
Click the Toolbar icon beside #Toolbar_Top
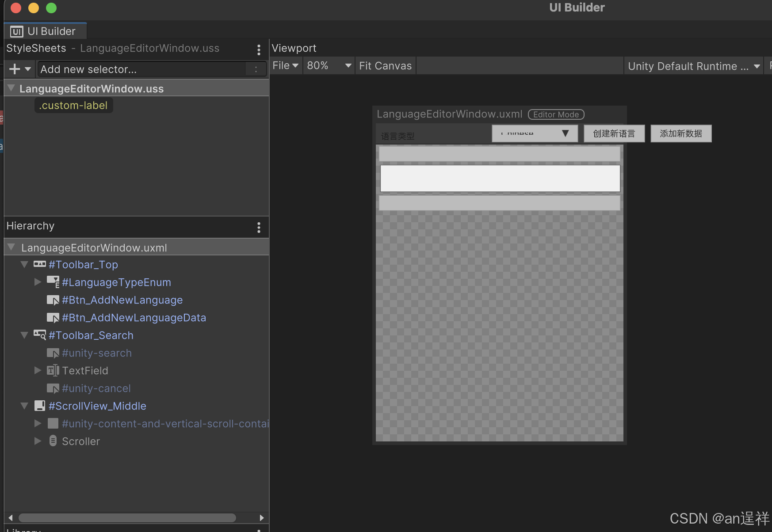(40, 264)
